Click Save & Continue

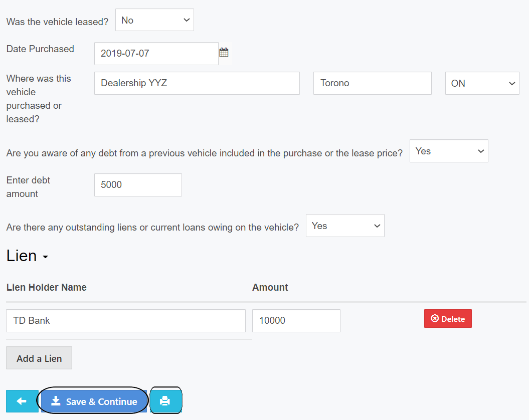94,401
